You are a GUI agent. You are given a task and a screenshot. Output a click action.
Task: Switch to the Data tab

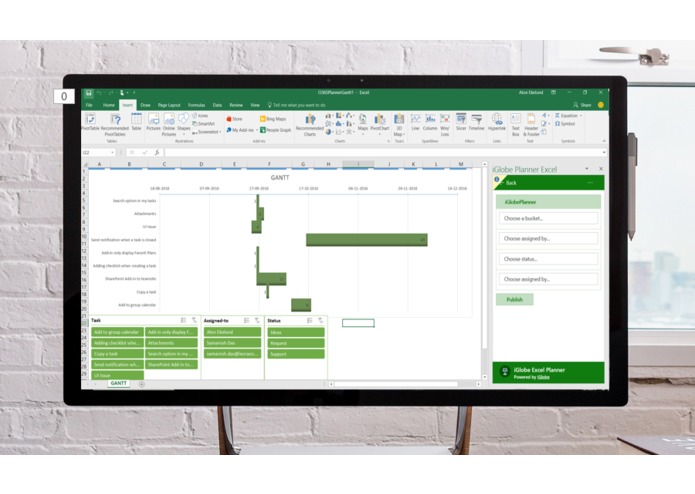point(217,105)
